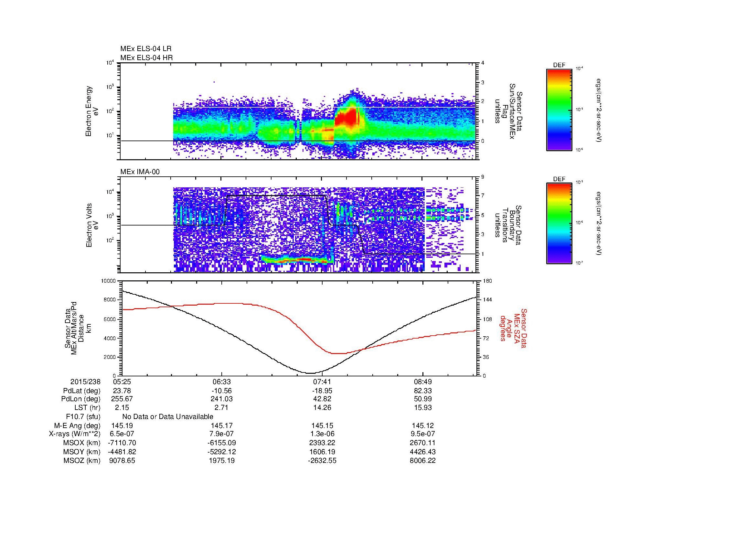Click M-E Ang value '145.12'
Screen dimensions: 756x534
[423, 425]
